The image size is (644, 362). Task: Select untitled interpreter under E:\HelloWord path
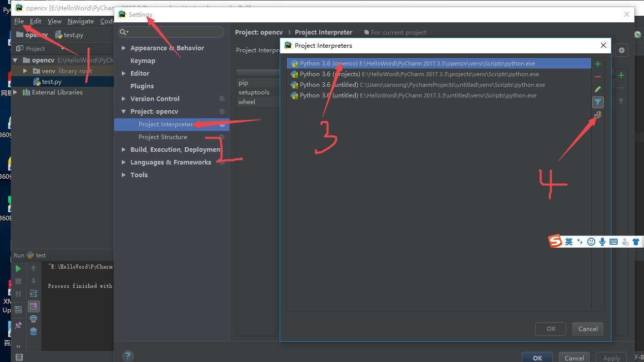[x=439, y=95]
